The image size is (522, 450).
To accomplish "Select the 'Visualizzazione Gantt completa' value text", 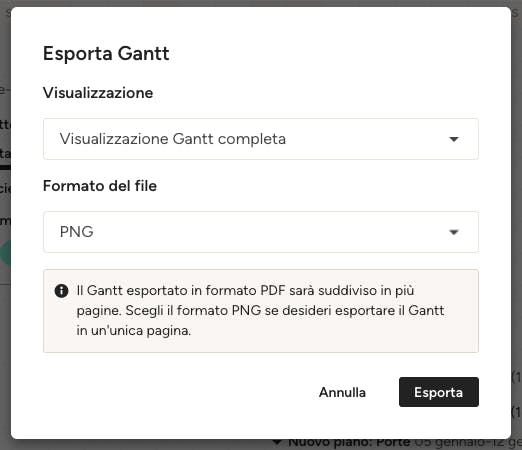I will (173, 139).
